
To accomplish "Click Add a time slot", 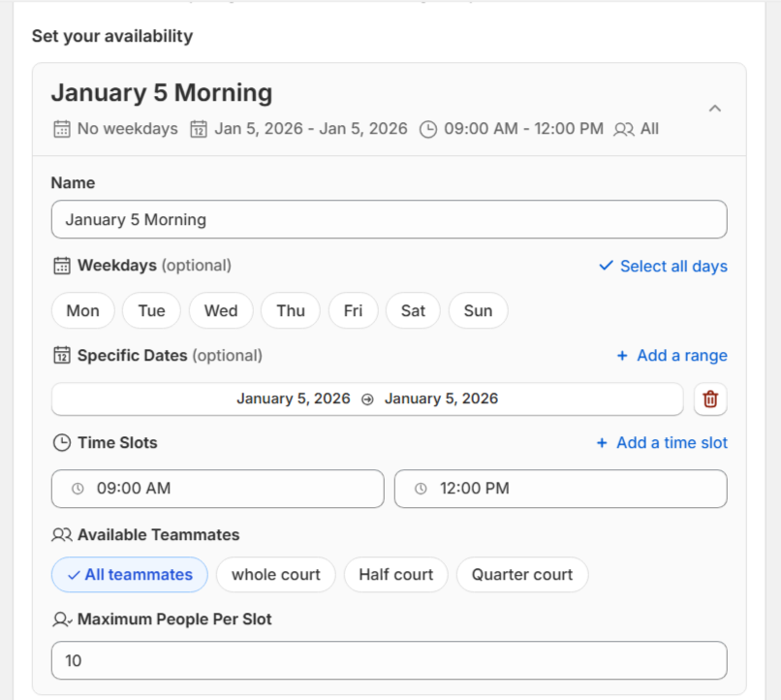I will (x=661, y=443).
